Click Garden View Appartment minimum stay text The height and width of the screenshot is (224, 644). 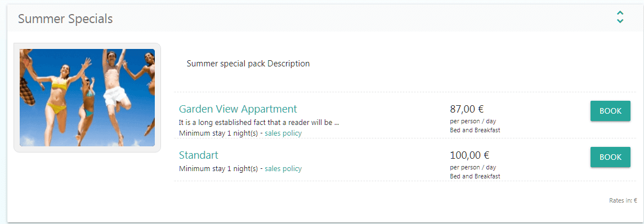coord(219,133)
